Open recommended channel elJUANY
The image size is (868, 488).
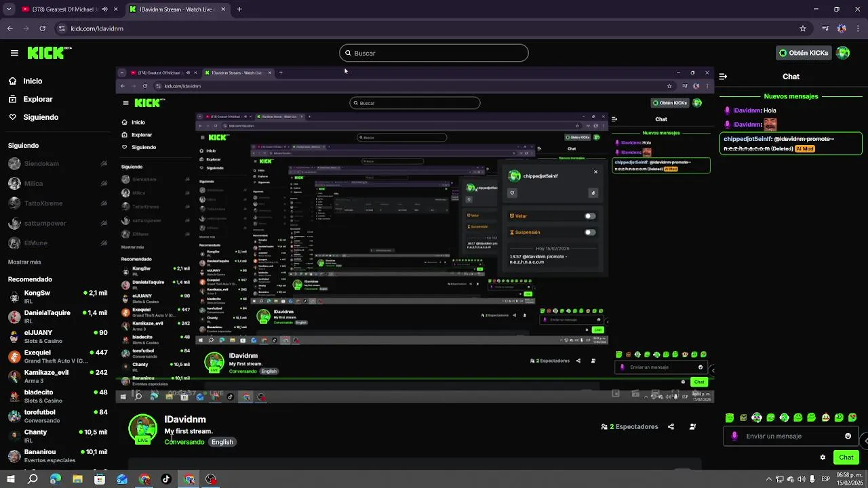[x=58, y=337]
